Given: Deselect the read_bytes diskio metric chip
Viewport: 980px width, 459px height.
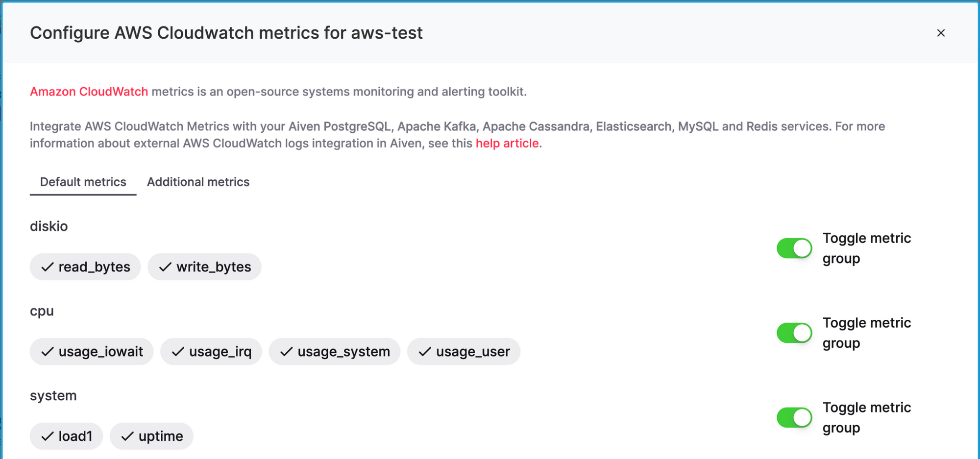Looking at the screenshot, I should click(85, 267).
